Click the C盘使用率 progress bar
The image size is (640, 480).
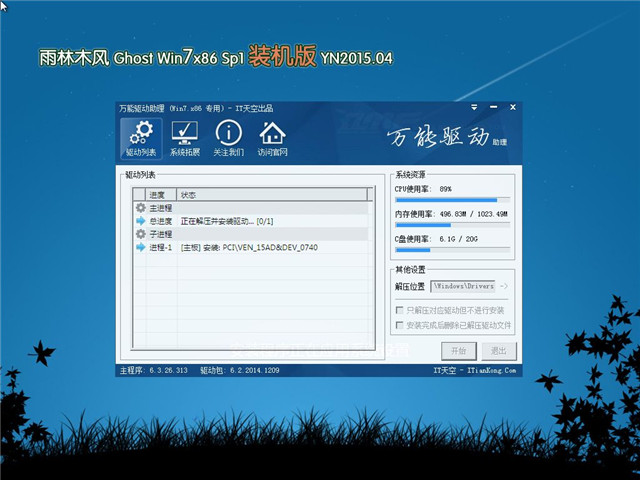(x=452, y=250)
